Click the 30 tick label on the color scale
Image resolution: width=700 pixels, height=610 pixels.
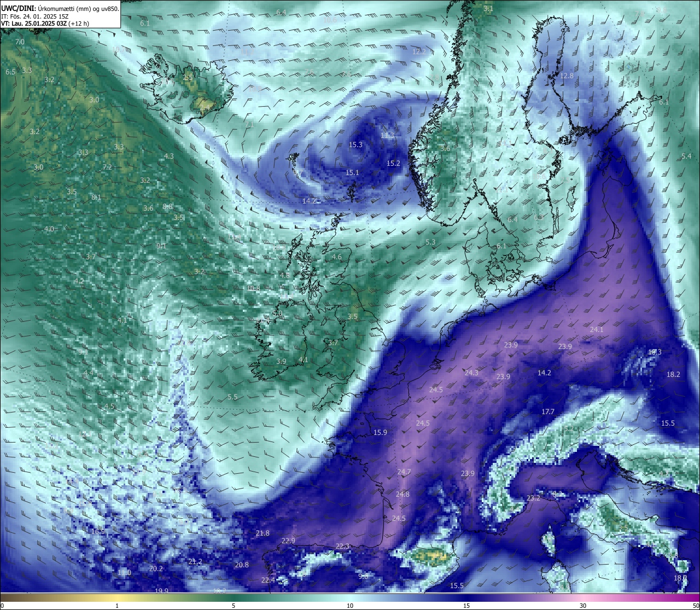pyautogui.click(x=583, y=606)
